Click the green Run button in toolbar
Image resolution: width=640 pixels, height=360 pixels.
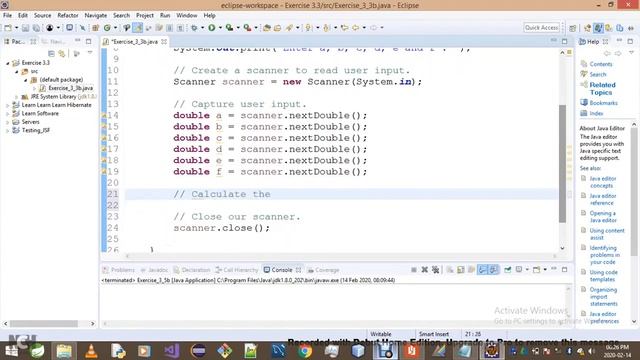coord(211,28)
